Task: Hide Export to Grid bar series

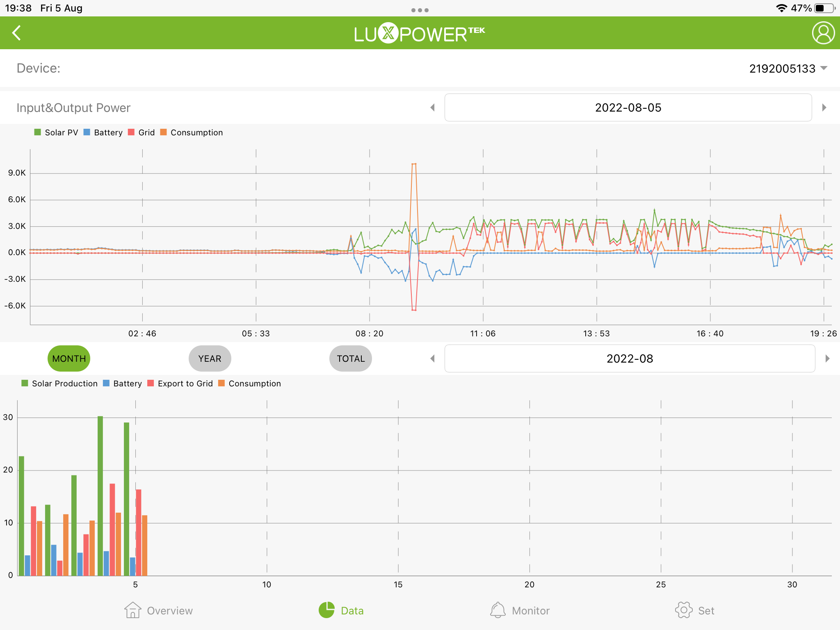Action: (185, 383)
